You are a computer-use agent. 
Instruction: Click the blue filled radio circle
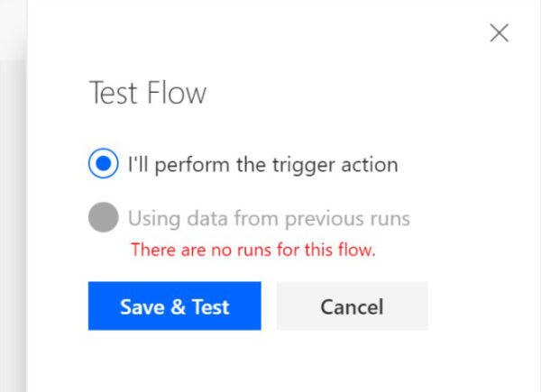pyautogui.click(x=104, y=164)
